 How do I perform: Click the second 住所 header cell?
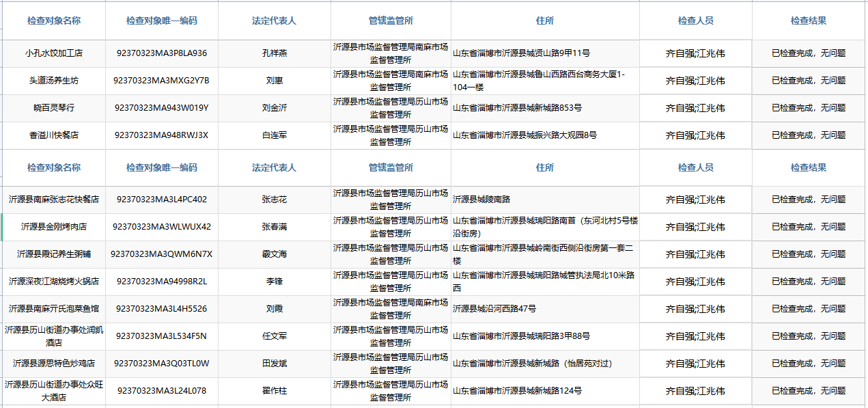544,167
